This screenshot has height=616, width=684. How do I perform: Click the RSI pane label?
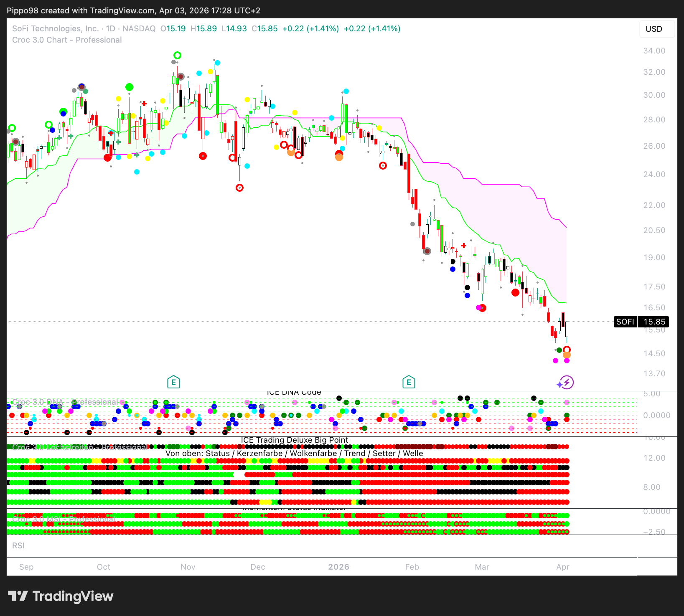coord(18,545)
